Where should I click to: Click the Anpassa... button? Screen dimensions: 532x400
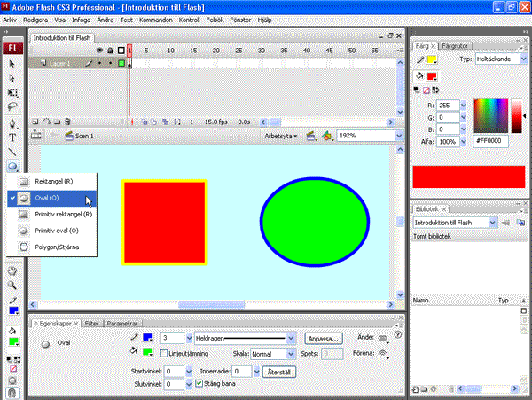324,338
